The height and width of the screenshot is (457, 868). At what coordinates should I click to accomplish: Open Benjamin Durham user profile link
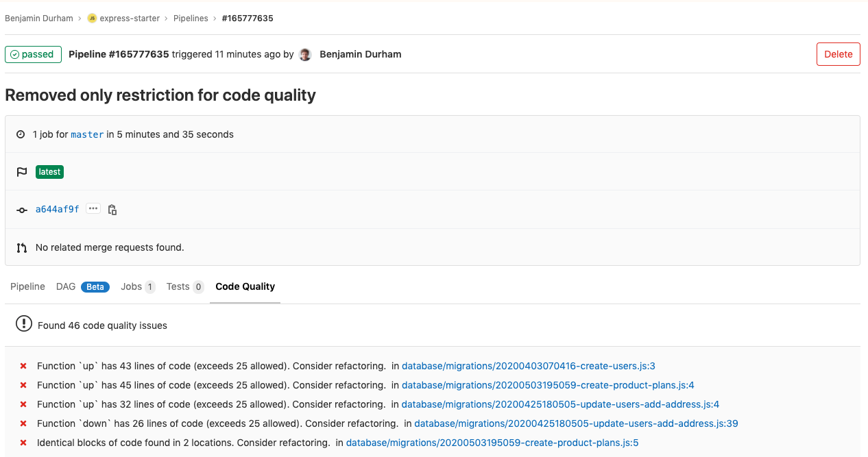[x=361, y=54]
